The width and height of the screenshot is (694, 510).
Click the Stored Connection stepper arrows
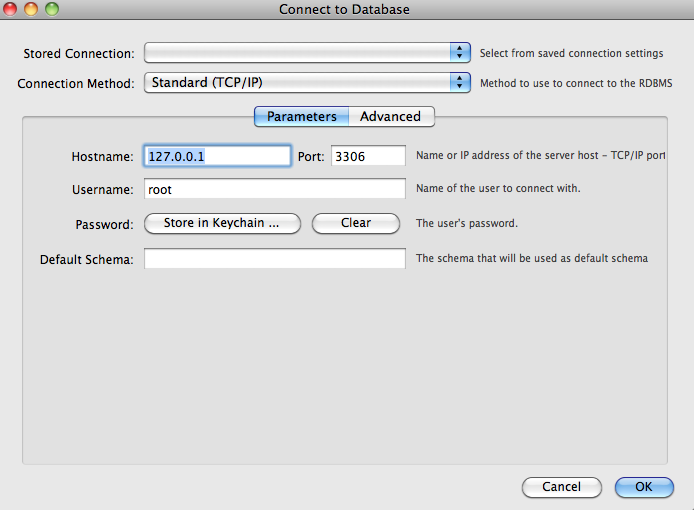pos(460,53)
